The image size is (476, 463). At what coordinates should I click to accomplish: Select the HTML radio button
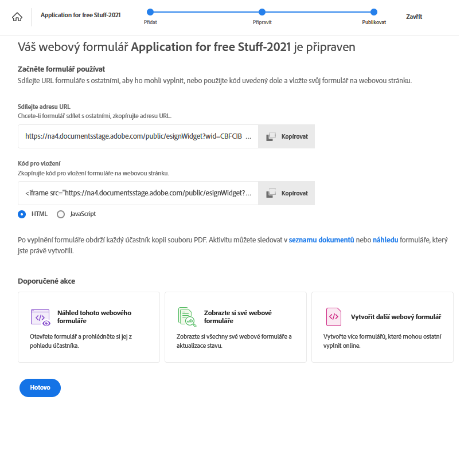pos(22,214)
